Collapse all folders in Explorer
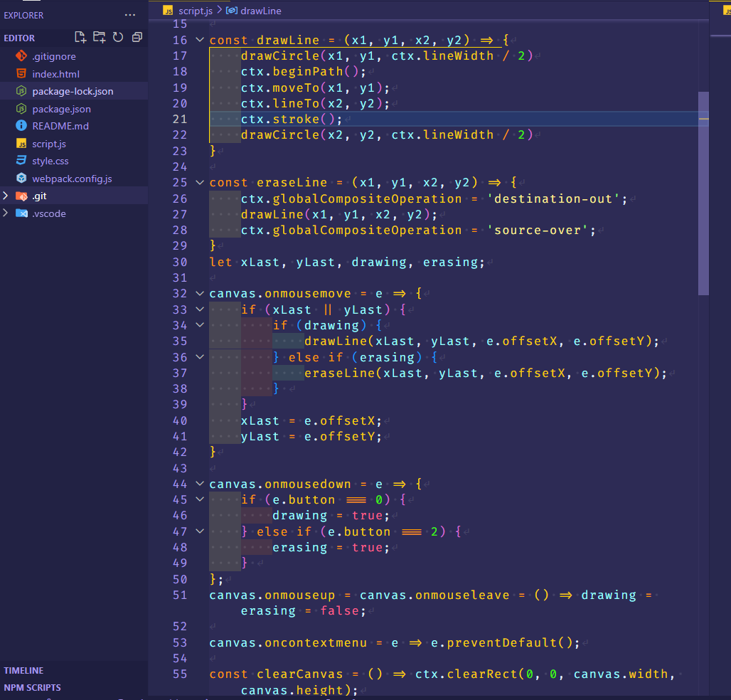The image size is (731, 700). pyautogui.click(x=137, y=37)
